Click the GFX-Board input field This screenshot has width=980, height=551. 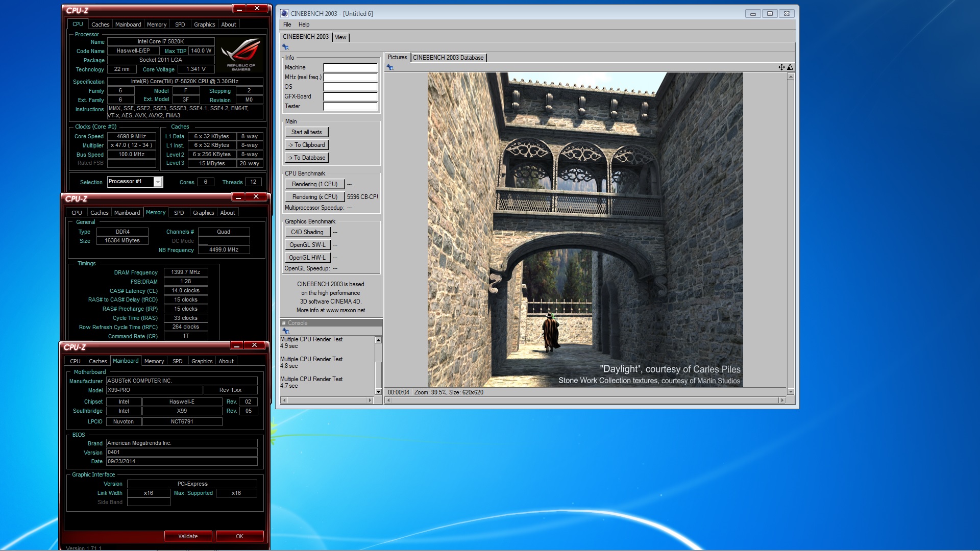click(351, 96)
